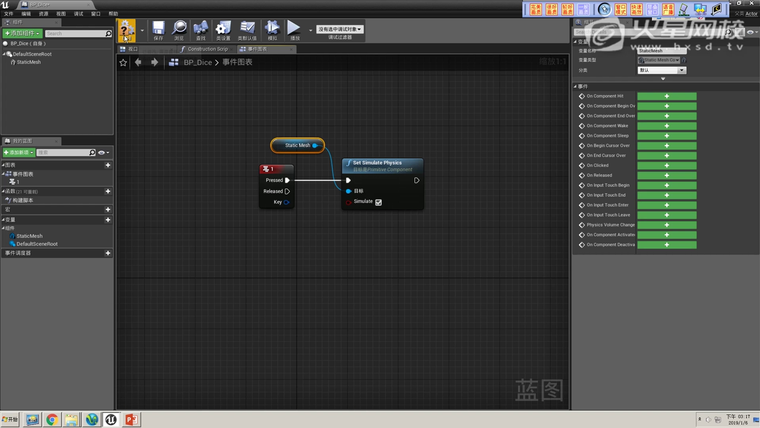Image resolution: width=760 pixels, height=428 pixels.
Task: Click the green Add Component button
Action: click(21, 33)
